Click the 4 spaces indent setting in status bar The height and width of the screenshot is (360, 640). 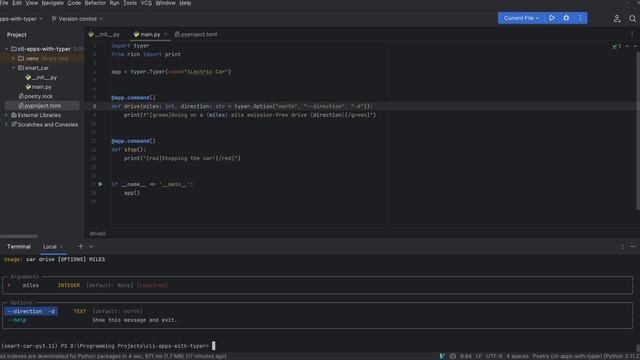tap(518, 356)
